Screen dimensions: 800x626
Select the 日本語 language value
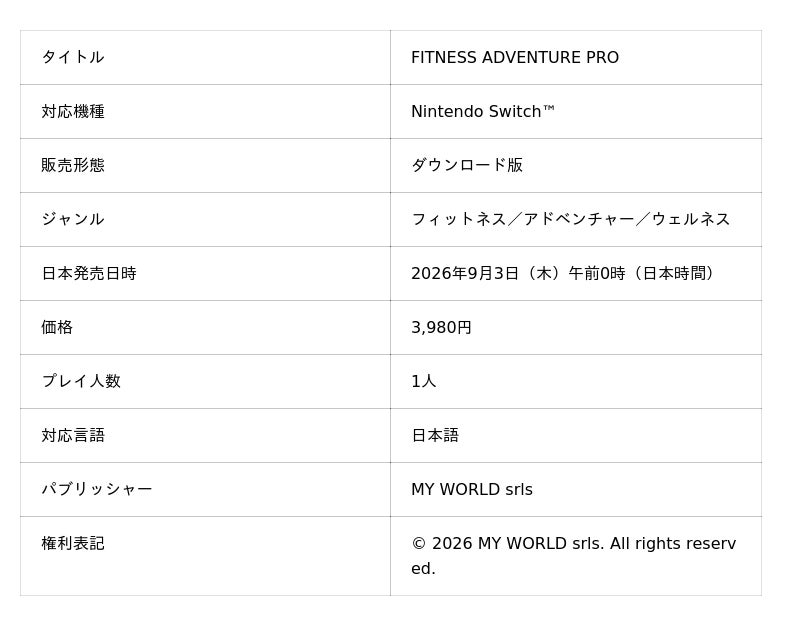(435, 435)
